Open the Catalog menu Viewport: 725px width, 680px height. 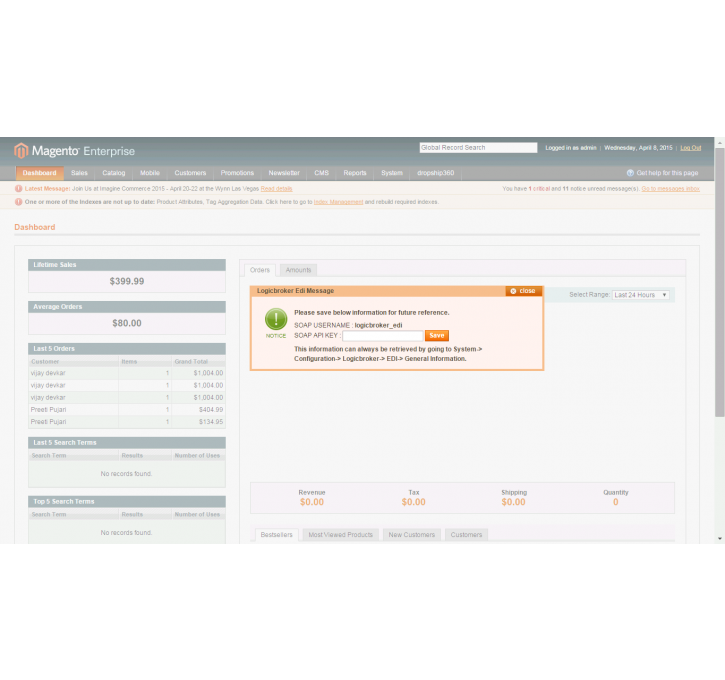pos(114,173)
